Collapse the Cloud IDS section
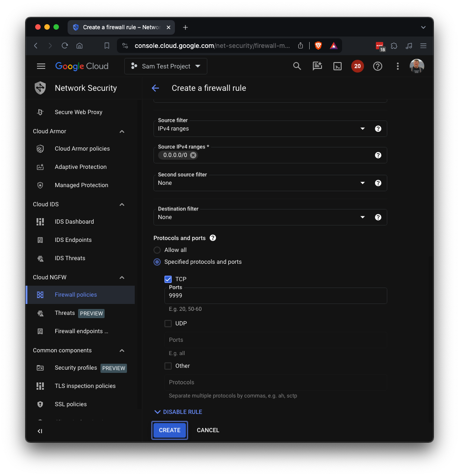 tap(122, 204)
